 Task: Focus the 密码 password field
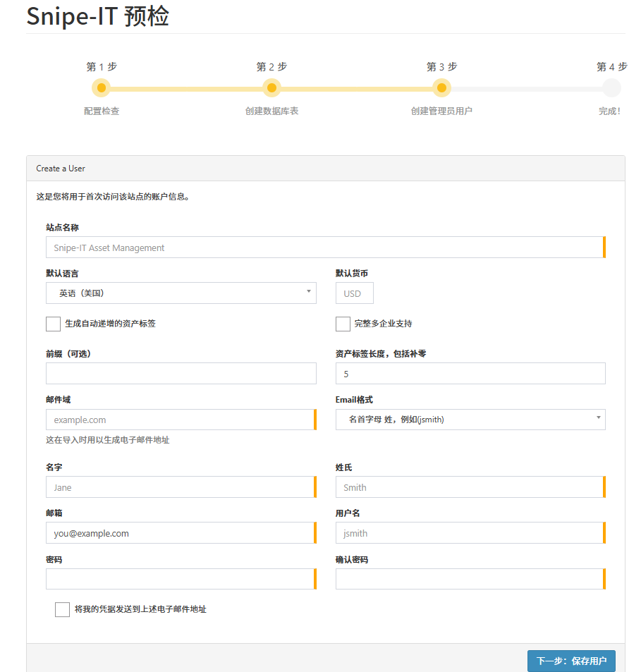[181, 579]
